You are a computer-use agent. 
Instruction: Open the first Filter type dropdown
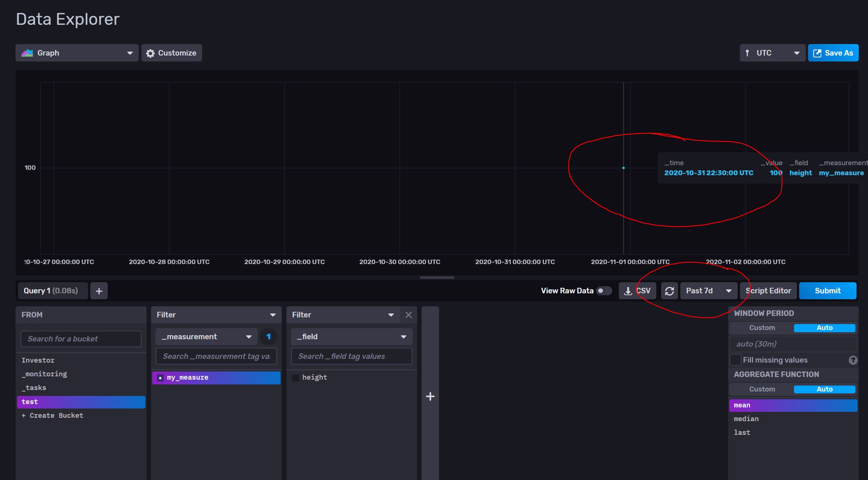tap(216, 315)
